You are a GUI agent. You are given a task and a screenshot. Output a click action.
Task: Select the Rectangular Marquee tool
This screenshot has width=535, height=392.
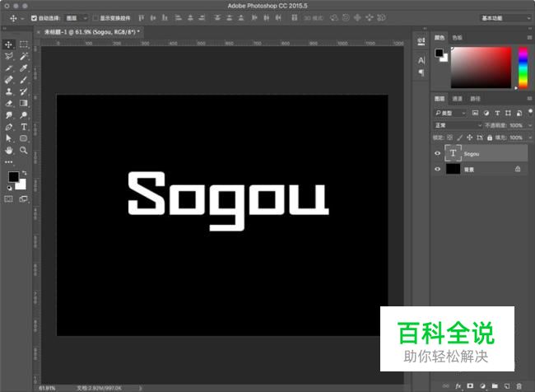tap(24, 44)
